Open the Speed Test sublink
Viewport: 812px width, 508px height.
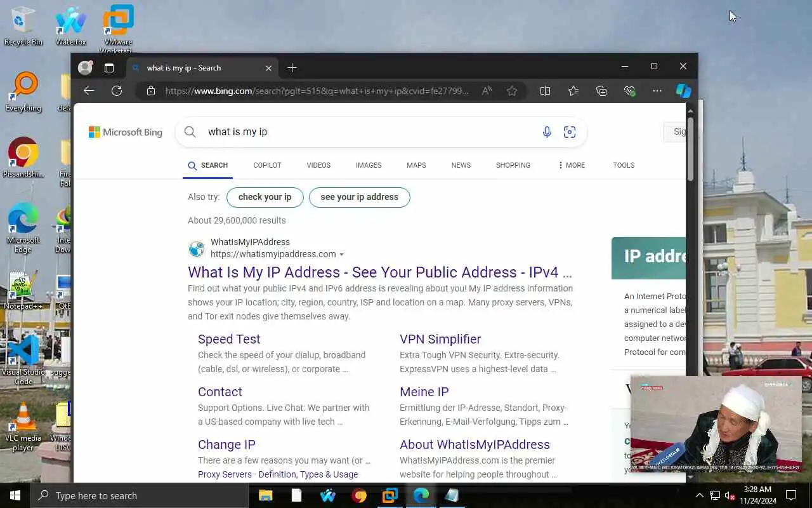click(229, 339)
